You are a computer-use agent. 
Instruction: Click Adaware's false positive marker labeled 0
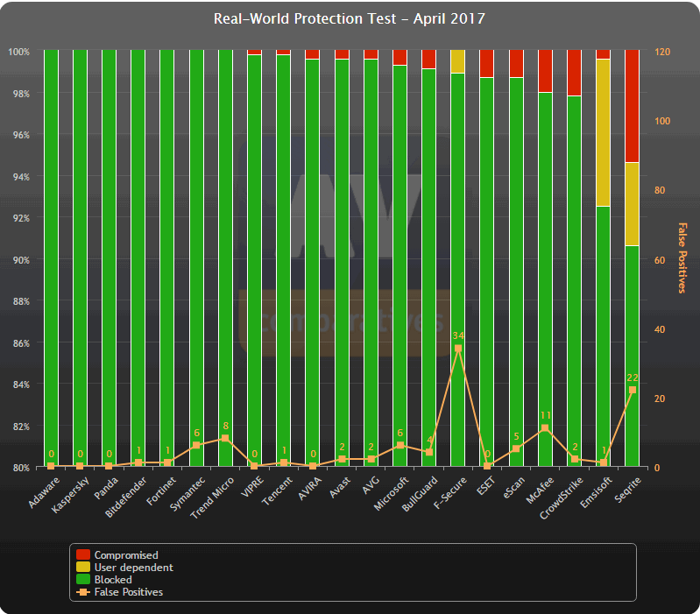pos(51,466)
